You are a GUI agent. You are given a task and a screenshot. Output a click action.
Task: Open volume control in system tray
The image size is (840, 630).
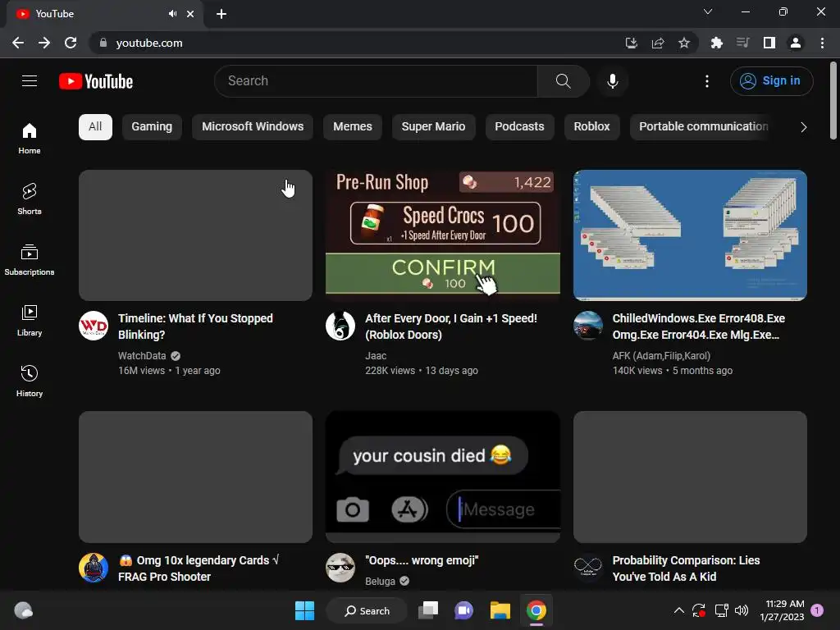[742, 610]
